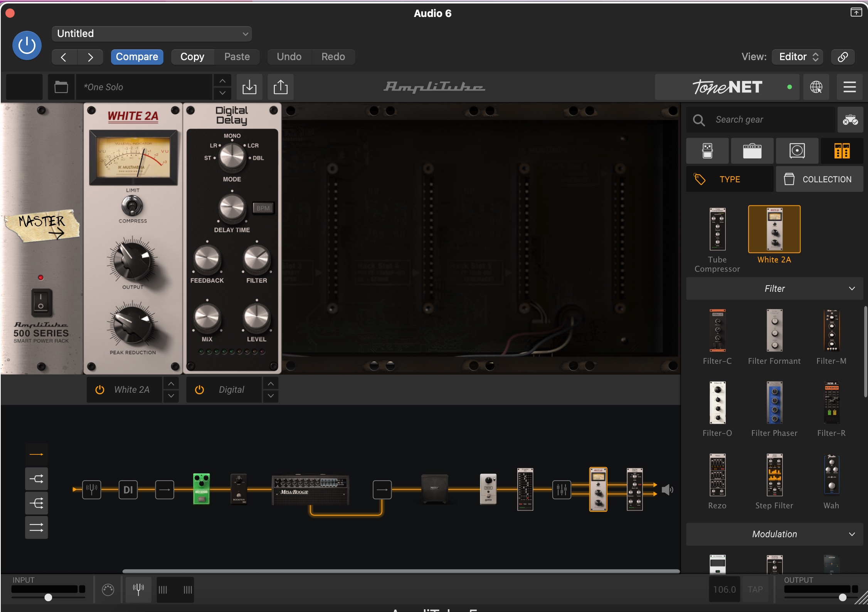Click the INPUT level slider handle
This screenshot has width=868, height=612.
click(x=48, y=597)
